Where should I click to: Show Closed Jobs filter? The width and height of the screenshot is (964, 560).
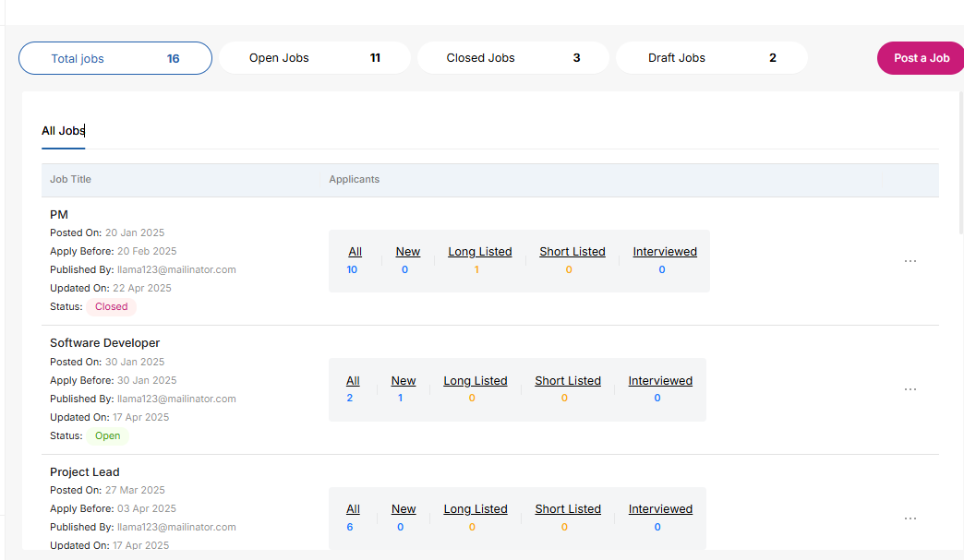pos(512,58)
